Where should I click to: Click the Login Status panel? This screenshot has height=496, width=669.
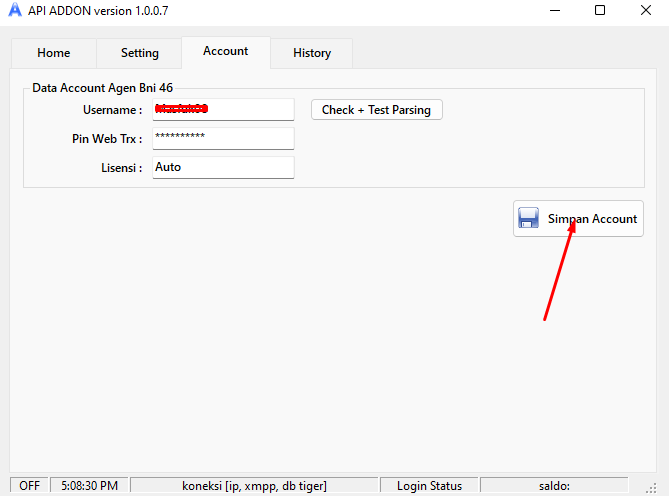coord(429,486)
